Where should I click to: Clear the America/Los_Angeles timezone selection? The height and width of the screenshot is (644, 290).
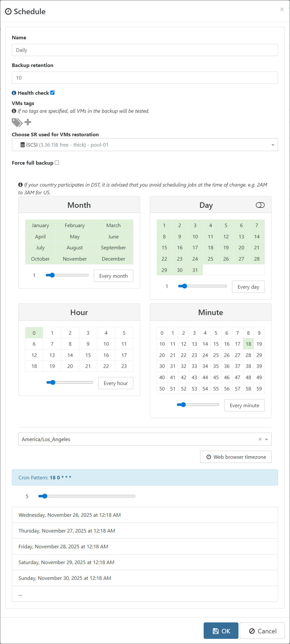pyautogui.click(x=260, y=439)
